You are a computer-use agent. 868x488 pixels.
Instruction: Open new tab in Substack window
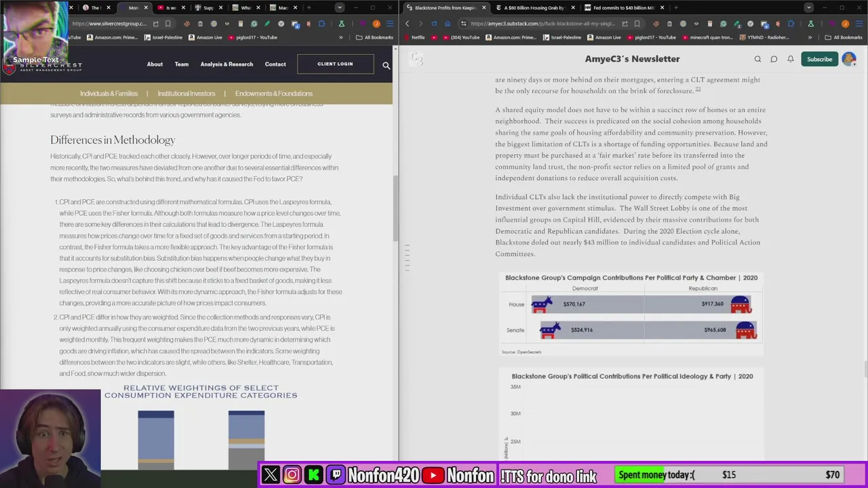click(676, 7)
